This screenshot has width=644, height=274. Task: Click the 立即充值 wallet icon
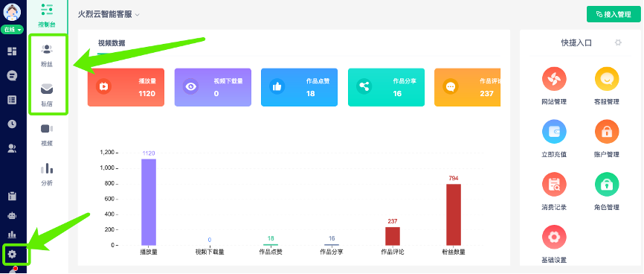(x=554, y=132)
